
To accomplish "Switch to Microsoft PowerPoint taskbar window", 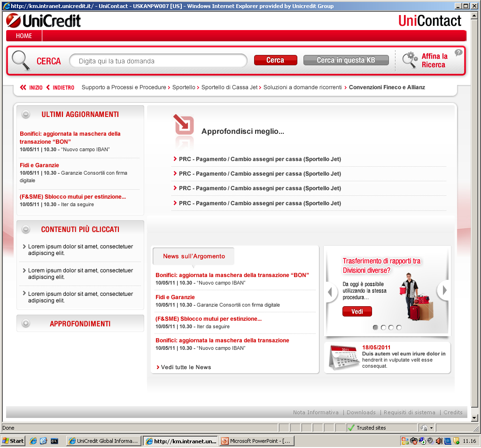I will 257,441.
